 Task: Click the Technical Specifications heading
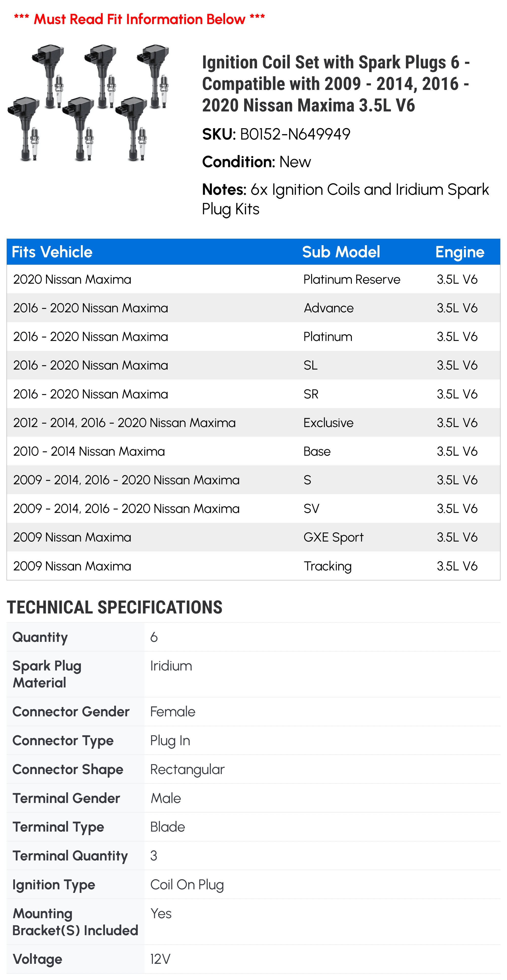pos(115,607)
